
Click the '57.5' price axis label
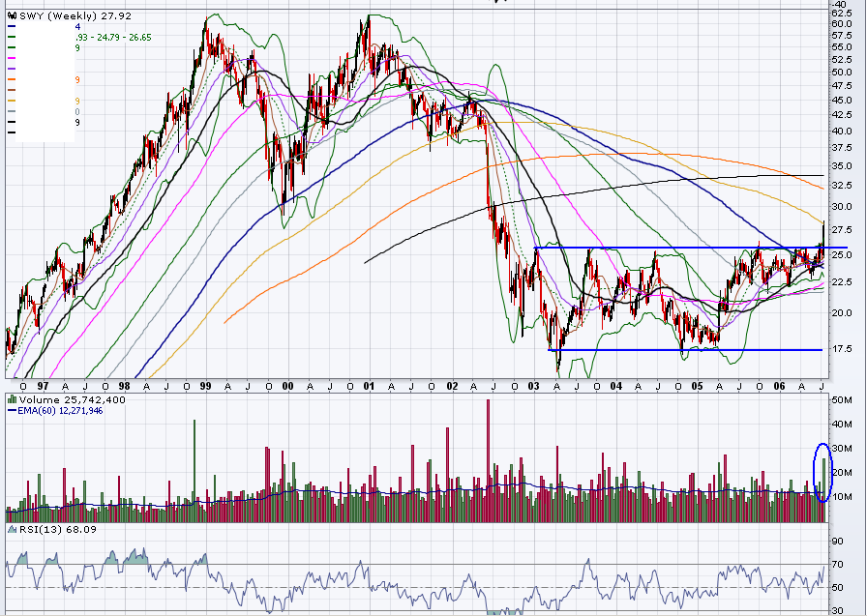tap(841, 36)
